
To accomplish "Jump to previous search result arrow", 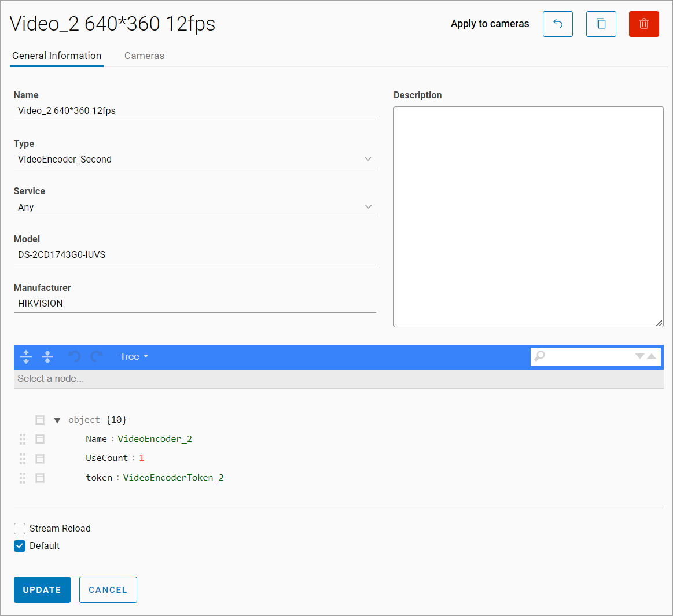I will 652,356.
